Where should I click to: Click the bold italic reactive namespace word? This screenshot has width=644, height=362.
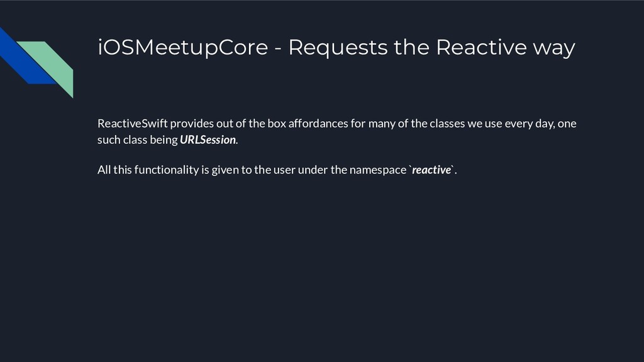point(431,170)
